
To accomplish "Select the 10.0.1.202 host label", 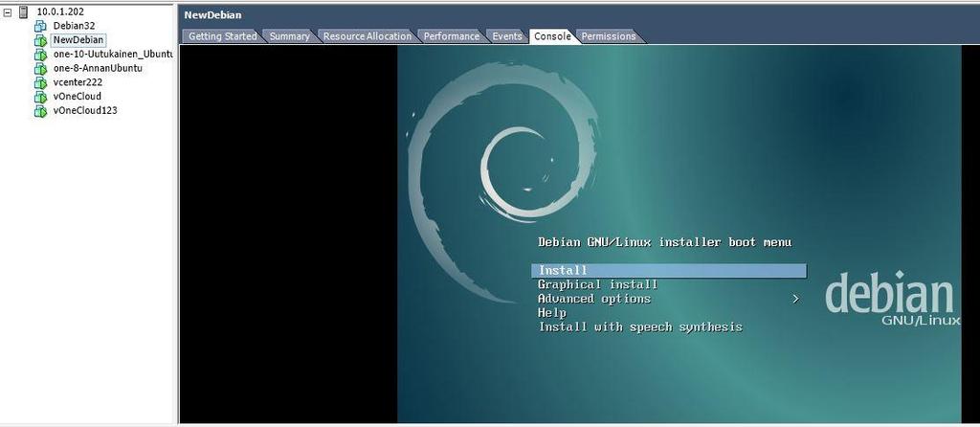I will [60, 11].
